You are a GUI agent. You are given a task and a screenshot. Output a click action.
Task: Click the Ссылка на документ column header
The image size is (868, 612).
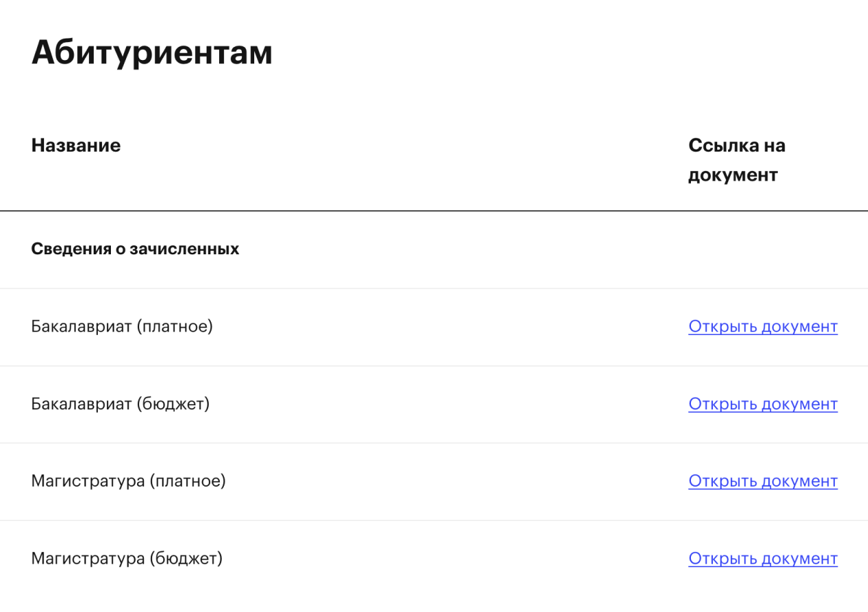click(x=736, y=160)
